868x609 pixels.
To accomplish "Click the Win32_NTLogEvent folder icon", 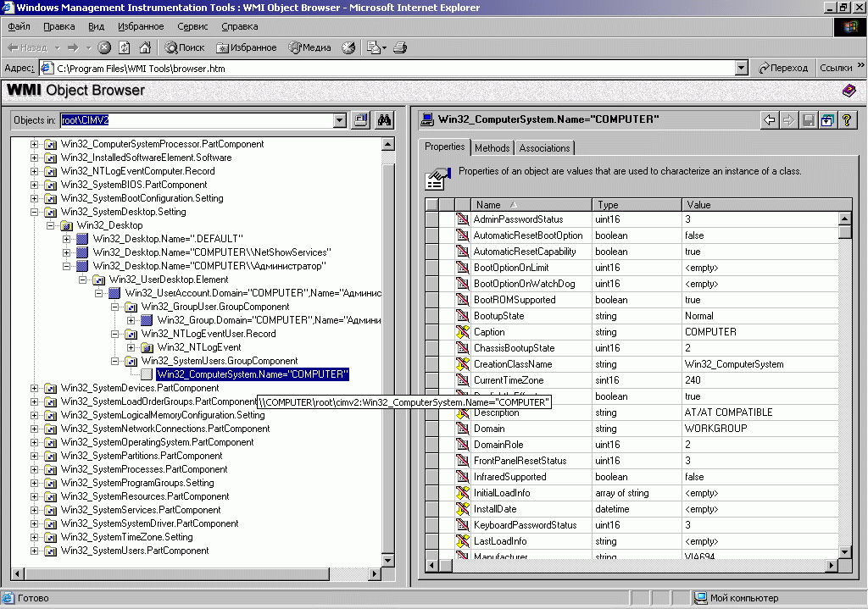I will 147,347.
